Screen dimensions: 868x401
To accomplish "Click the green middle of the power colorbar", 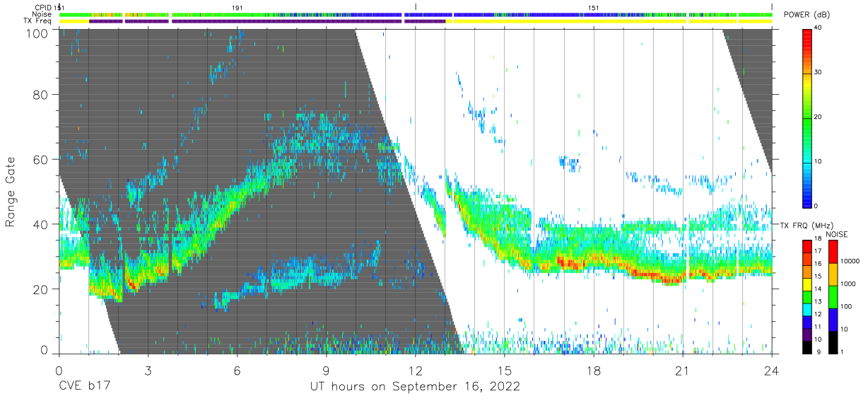I will 807,117.
